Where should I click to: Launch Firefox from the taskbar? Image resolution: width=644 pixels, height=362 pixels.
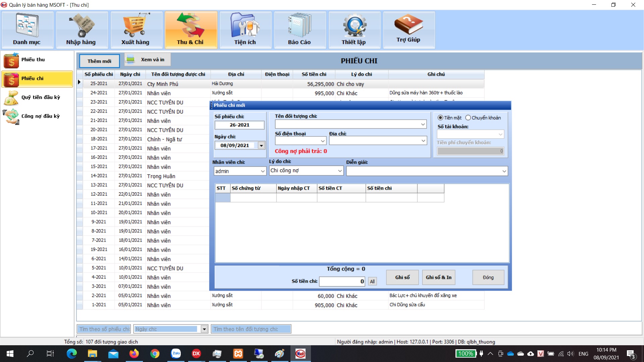click(134, 354)
